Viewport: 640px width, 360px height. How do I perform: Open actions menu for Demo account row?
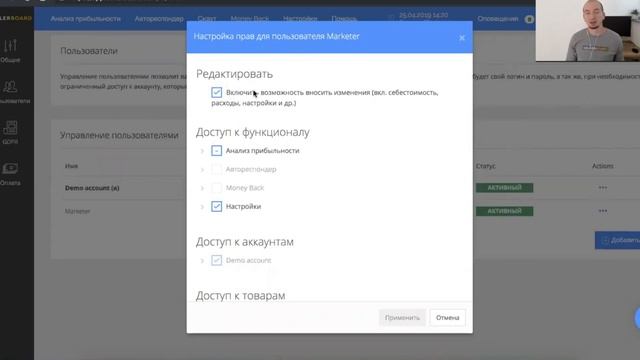coord(602,188)
